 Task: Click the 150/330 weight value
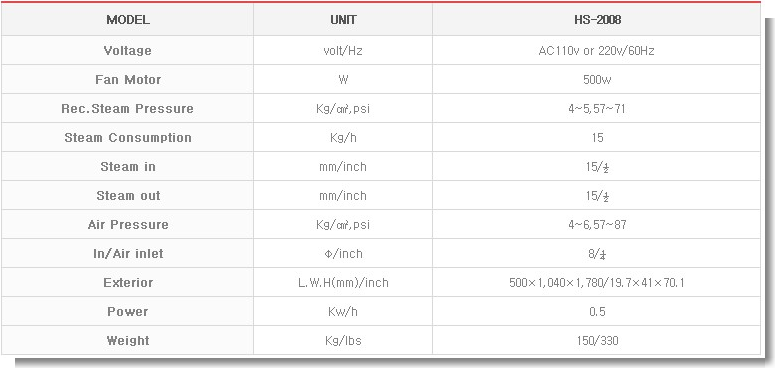pos(597,341)
